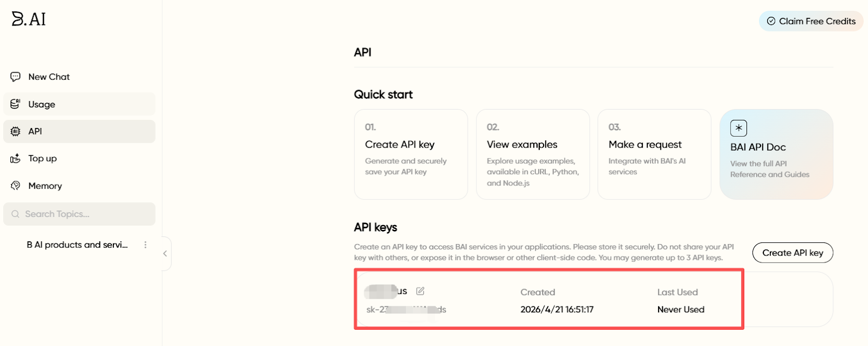868x346 pixels.
Task: Open the B AI products and servi... topic
Action: 78,245
